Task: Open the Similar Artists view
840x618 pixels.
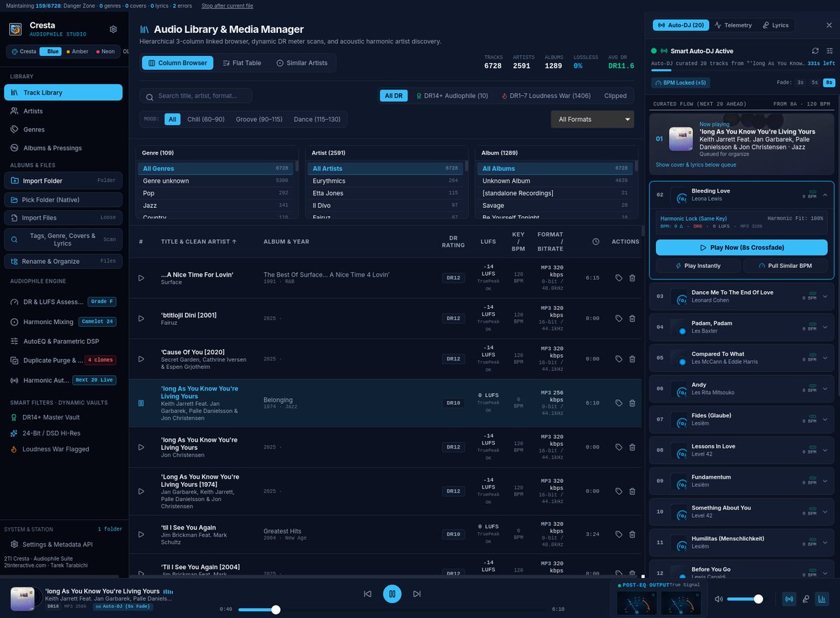Action: [302, 63]
